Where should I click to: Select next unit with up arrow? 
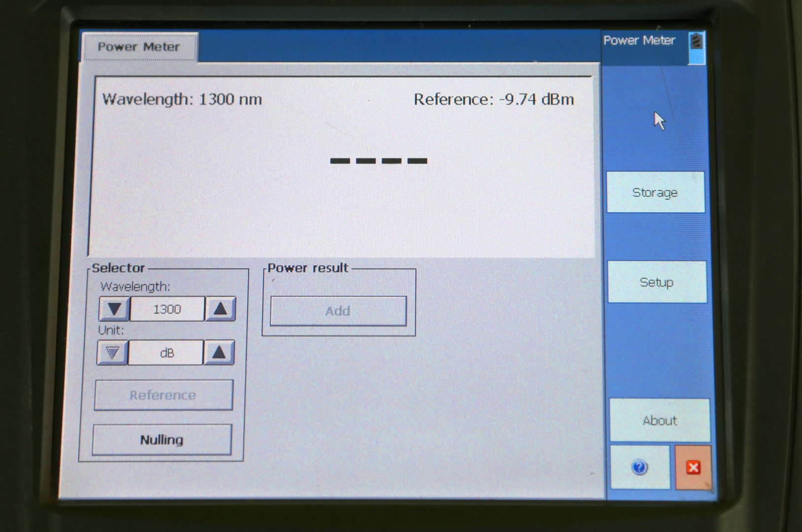point(219,353)
